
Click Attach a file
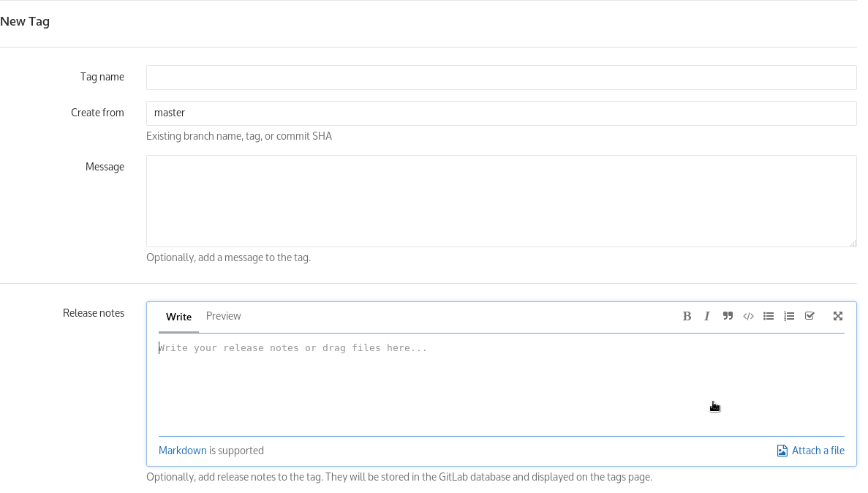pyautogui.click(x=818, y=451)
